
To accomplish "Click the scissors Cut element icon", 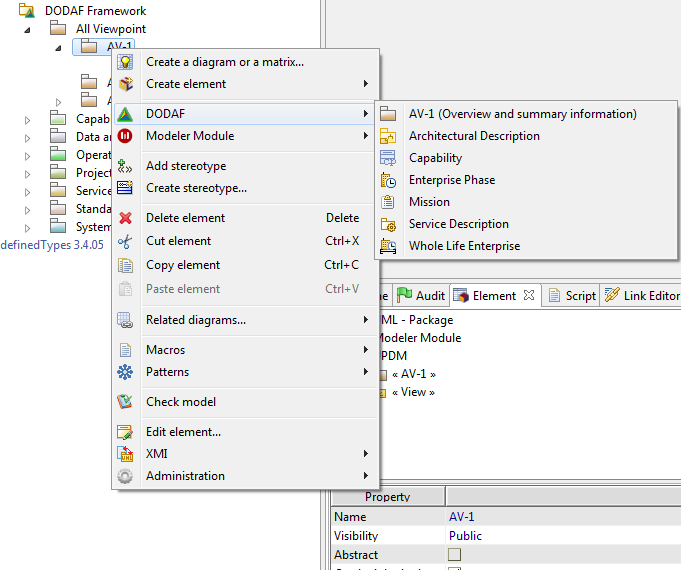I will point(125,241).
